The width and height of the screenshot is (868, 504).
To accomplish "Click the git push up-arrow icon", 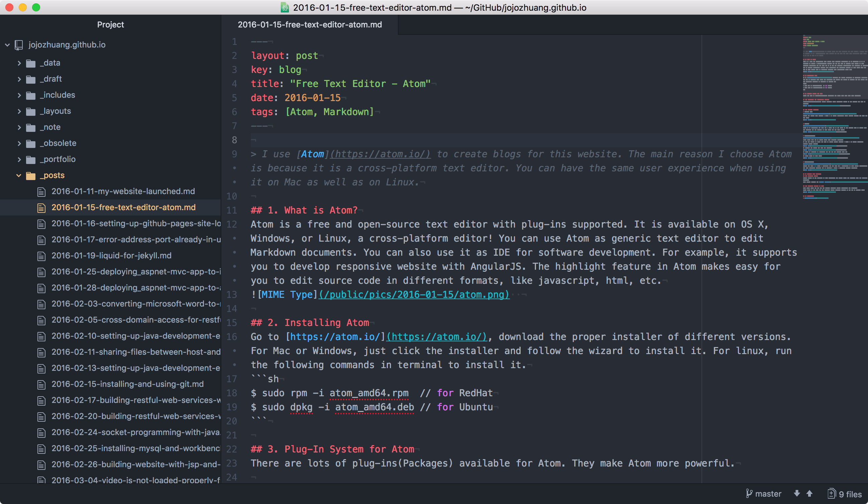I will click(809, 494).
